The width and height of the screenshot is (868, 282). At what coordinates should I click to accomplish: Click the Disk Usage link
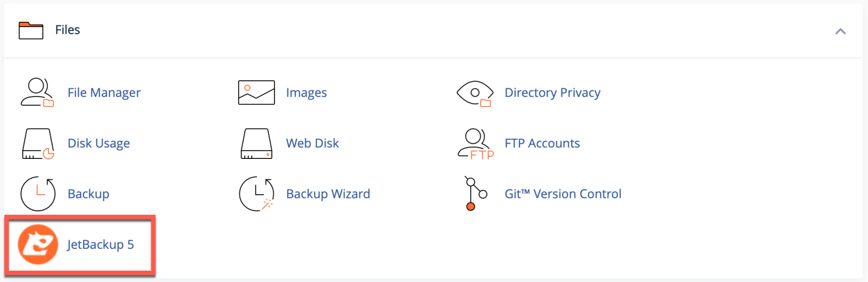(99, 143)
